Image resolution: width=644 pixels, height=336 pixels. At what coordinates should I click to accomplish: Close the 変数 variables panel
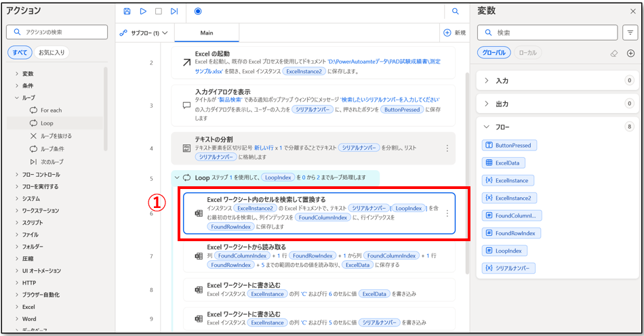click(632, 11)
